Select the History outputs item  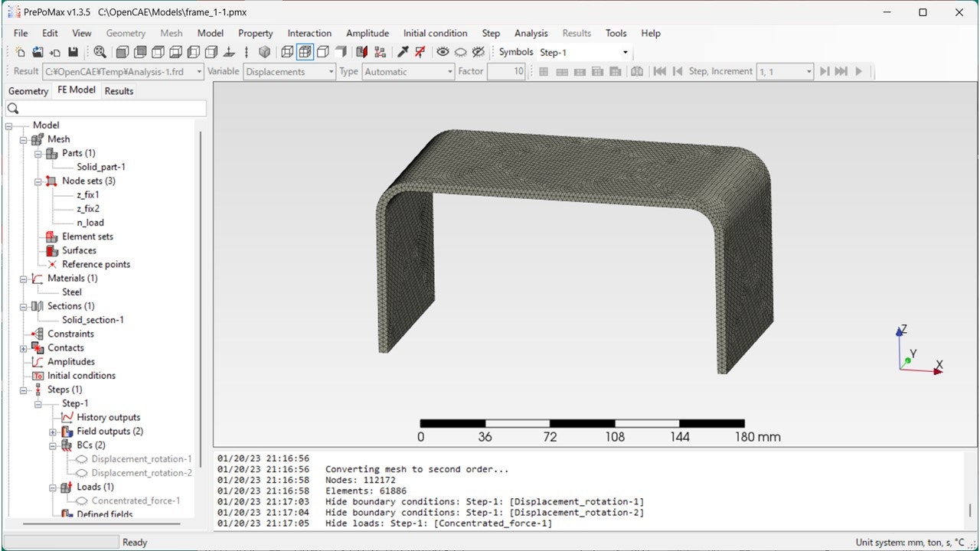tap(108, 417)
